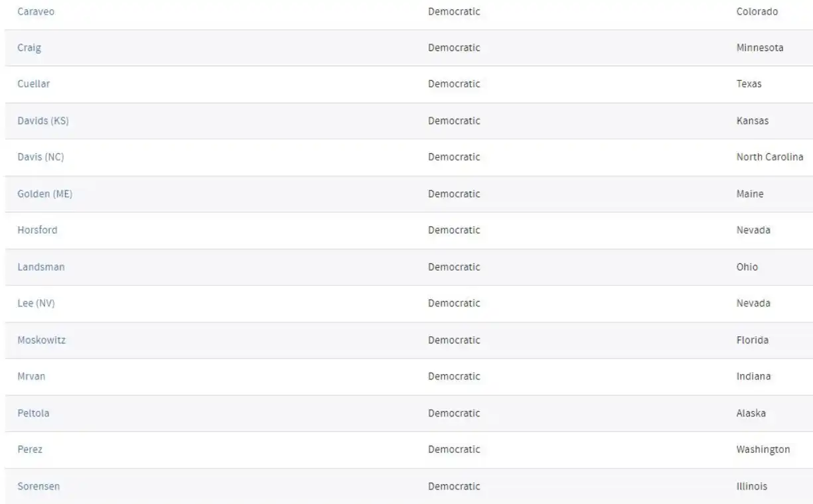
Task: Open Cuellar's member page
Action: (x=33, y=84)
